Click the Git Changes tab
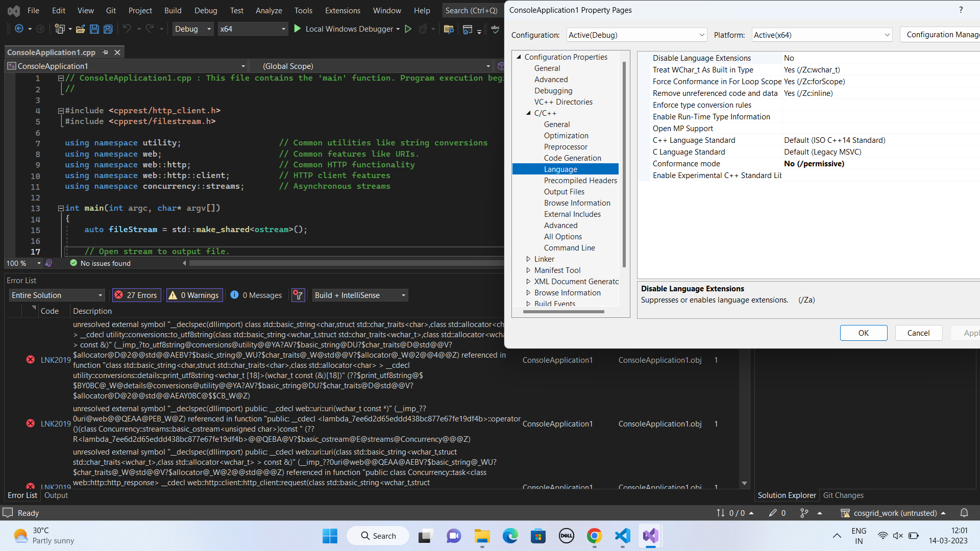This screenshot has width=980, height=551. pyautogui.click(x=844, y=495)
